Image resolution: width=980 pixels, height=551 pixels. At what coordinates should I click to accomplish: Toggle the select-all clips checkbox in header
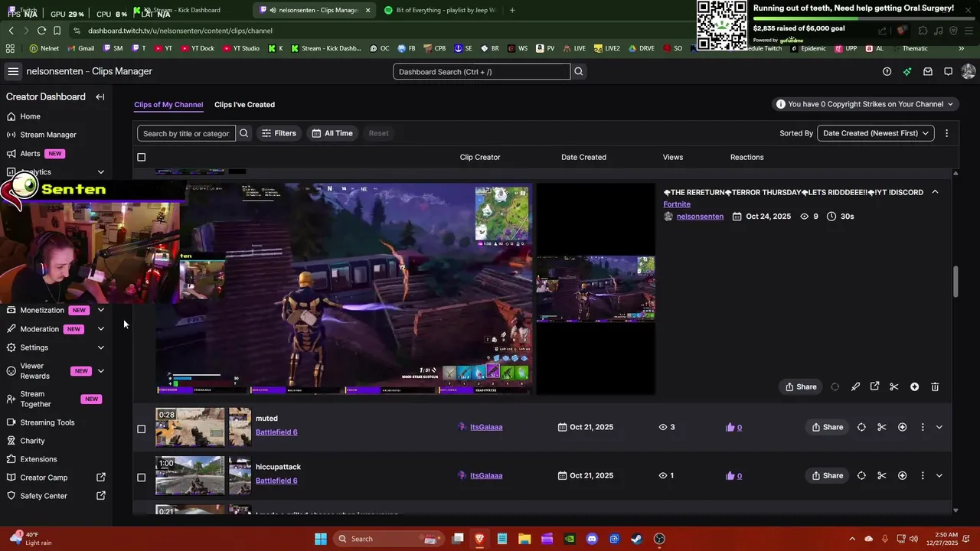click(141, 157)
